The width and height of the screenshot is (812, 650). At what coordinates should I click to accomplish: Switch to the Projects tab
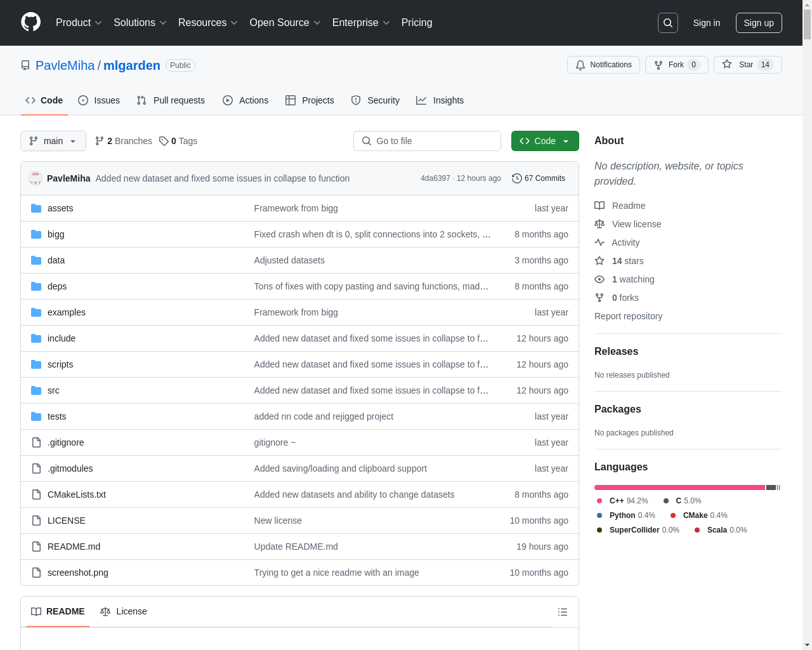pyautogui.click(x=310, y=100)
